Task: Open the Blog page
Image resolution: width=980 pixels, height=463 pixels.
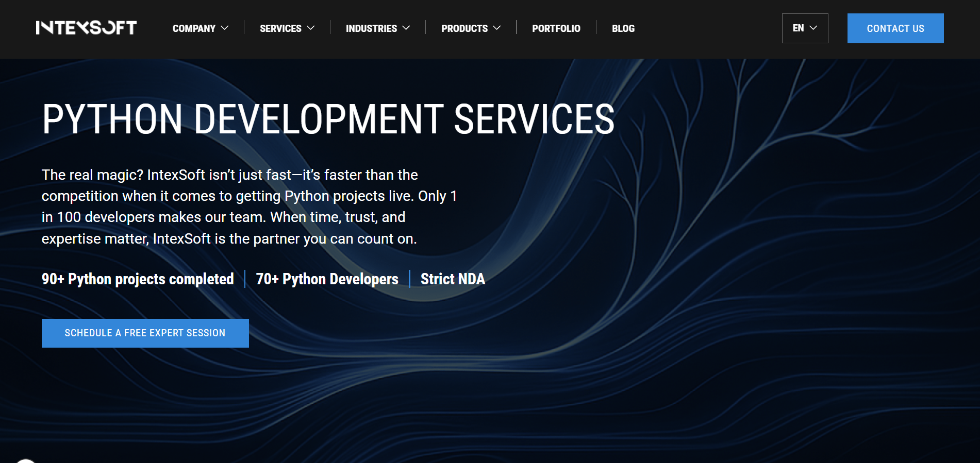Action: (x=623, y=29)
